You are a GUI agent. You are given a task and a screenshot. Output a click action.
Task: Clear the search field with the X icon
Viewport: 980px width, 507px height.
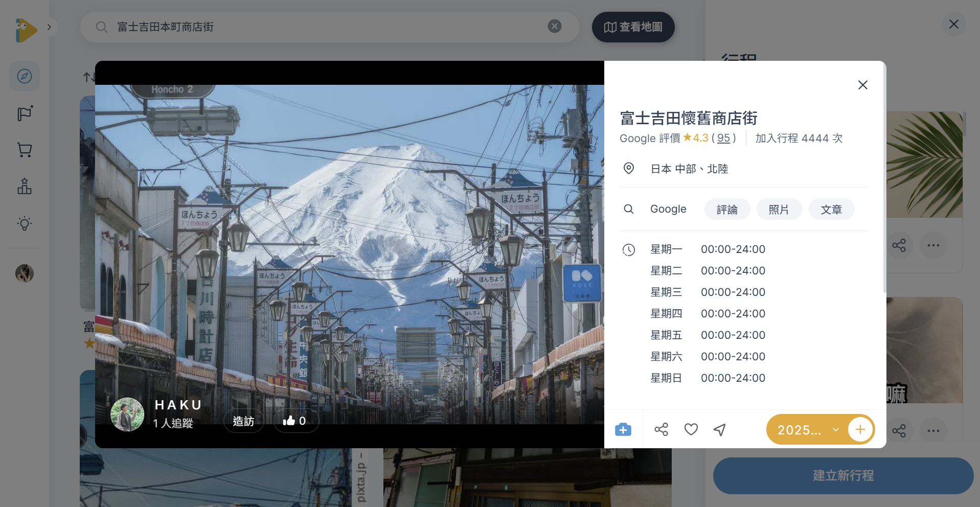tap(554, 26)
